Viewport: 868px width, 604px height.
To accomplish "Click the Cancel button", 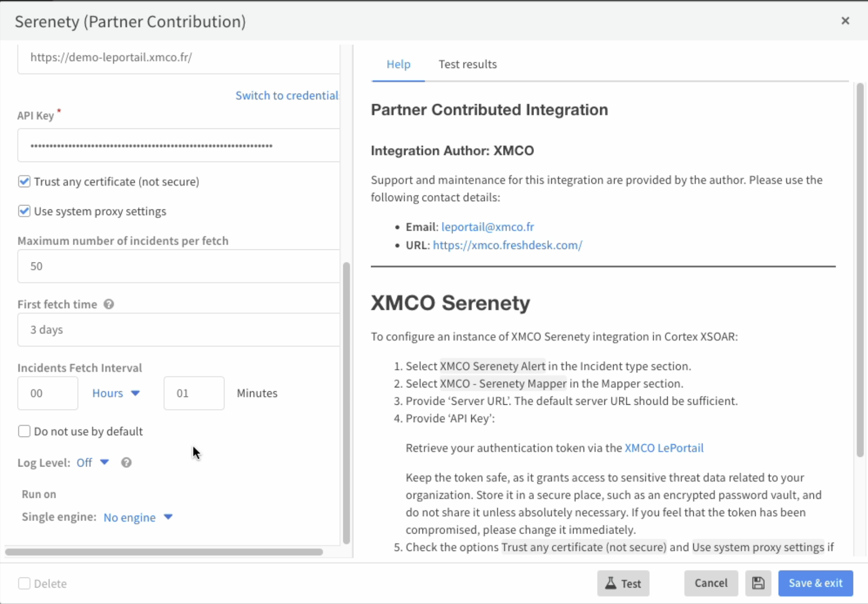I will click(711, 583).
